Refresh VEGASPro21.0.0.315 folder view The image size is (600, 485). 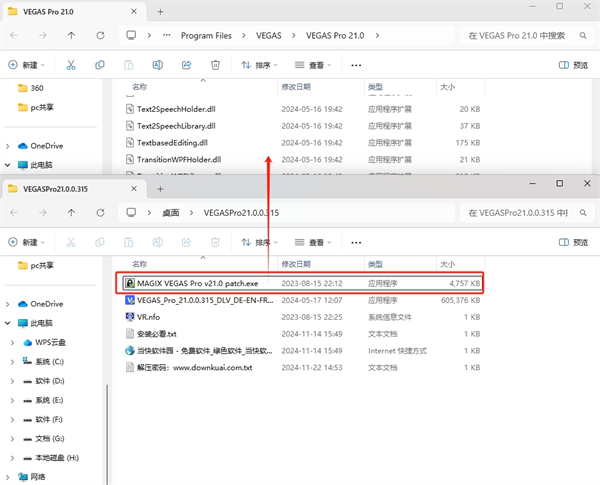click(100, 213)
